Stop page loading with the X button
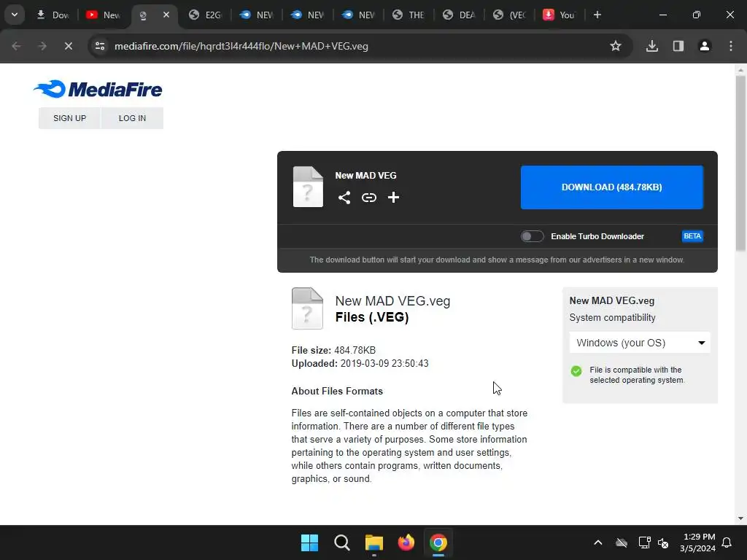This screenshot has height=560, width=747. click(68, 46)
